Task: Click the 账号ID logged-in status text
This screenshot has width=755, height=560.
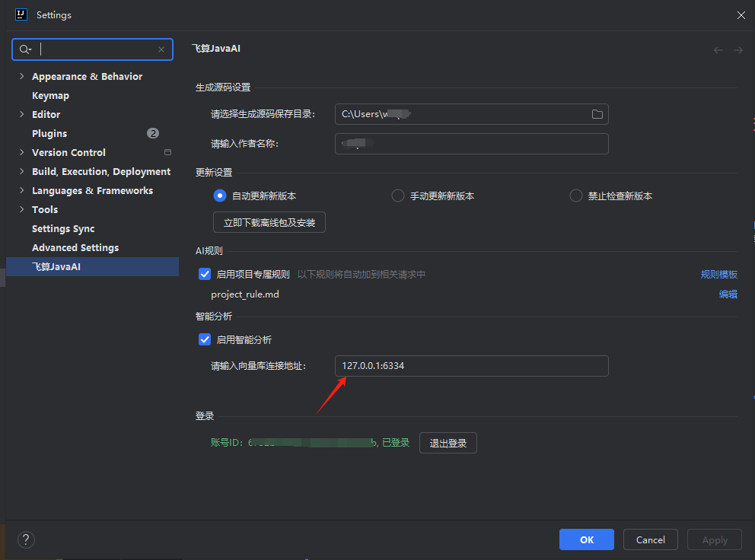Action: point(310,443)
